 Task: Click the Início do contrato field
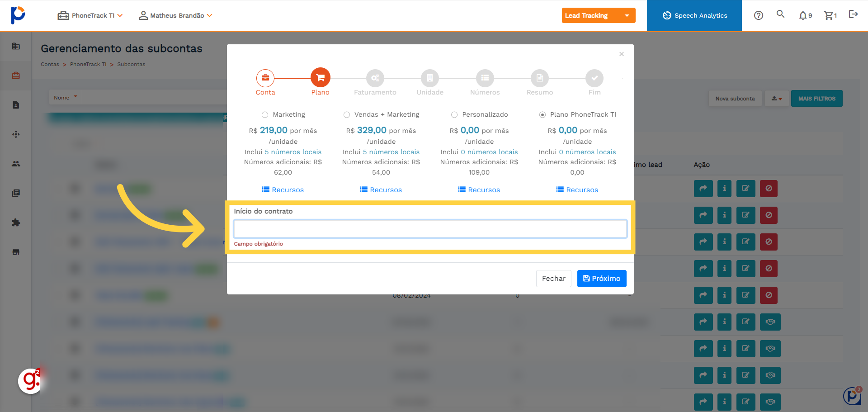[430, 229]
